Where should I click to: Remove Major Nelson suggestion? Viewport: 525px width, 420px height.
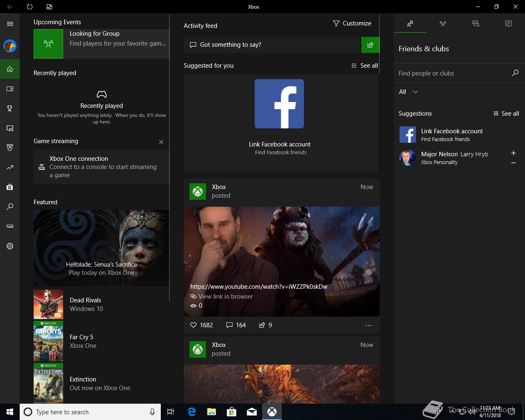point(513,163)
